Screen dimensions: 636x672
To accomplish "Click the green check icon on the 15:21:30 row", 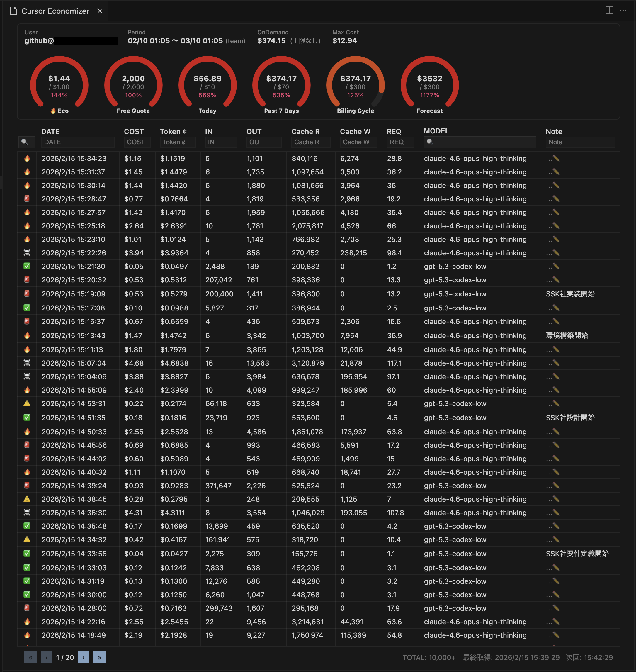I will coord(27,266).
